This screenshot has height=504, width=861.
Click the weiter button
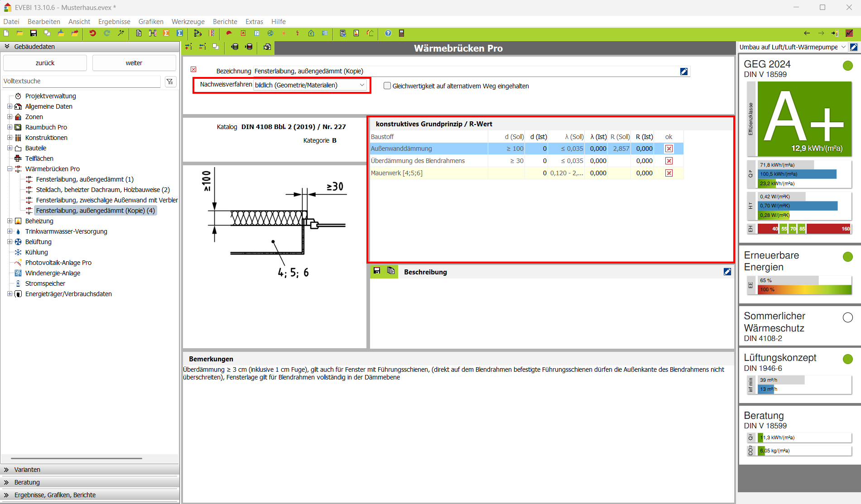134,63
